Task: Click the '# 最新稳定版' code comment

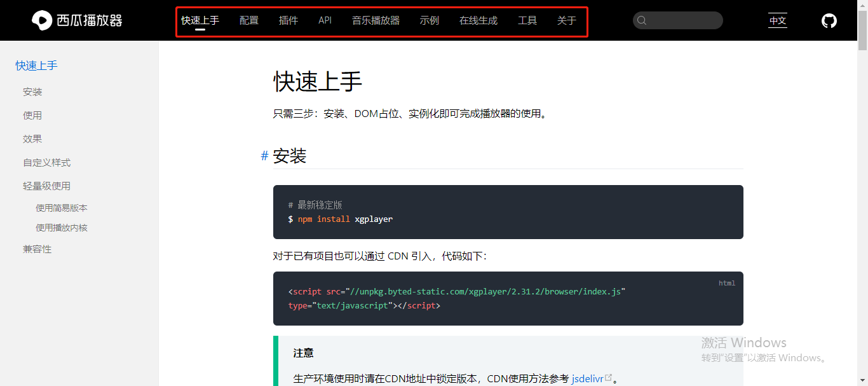Action: point(315,205)
